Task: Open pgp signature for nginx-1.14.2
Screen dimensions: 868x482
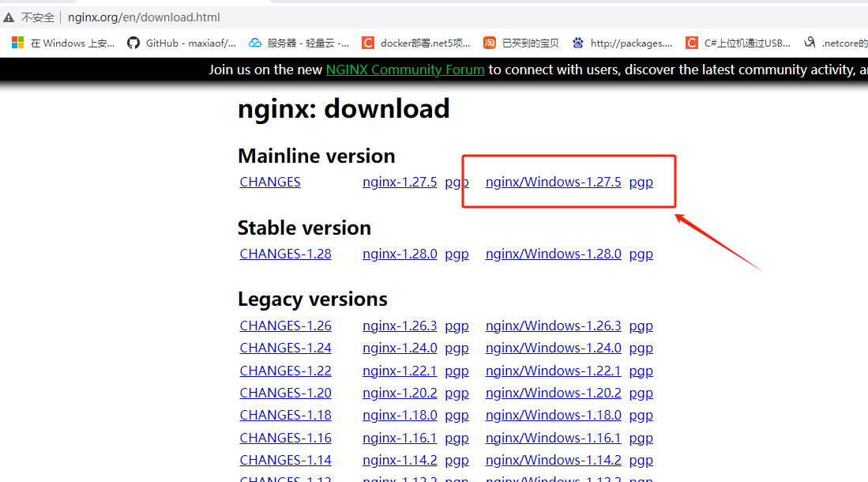Action: (x=457, y=461)
